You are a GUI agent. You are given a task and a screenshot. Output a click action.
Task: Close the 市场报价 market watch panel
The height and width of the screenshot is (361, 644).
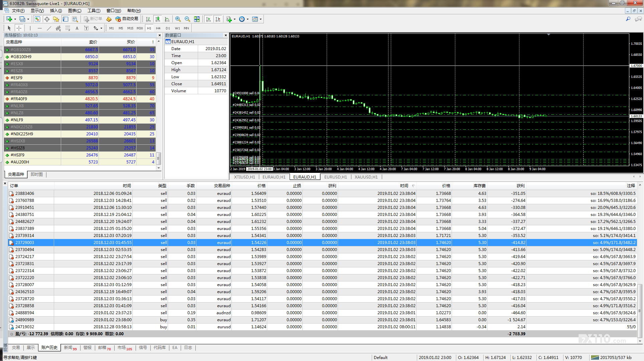(159, 35)
